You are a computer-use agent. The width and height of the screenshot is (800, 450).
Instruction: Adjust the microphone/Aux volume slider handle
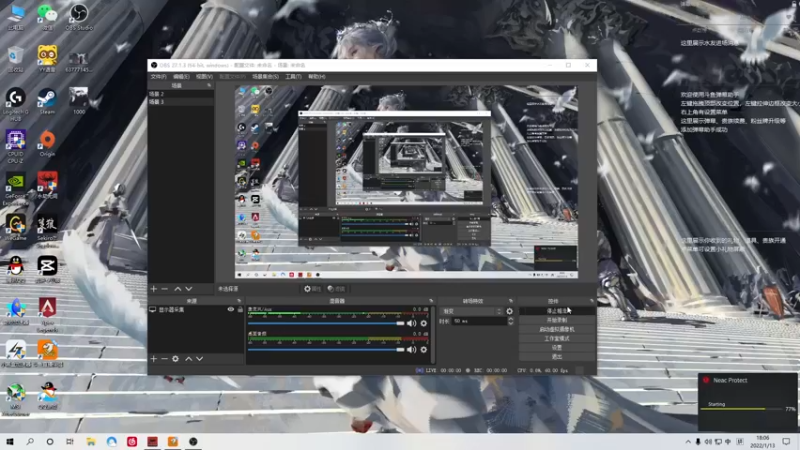tap(401, 323)
